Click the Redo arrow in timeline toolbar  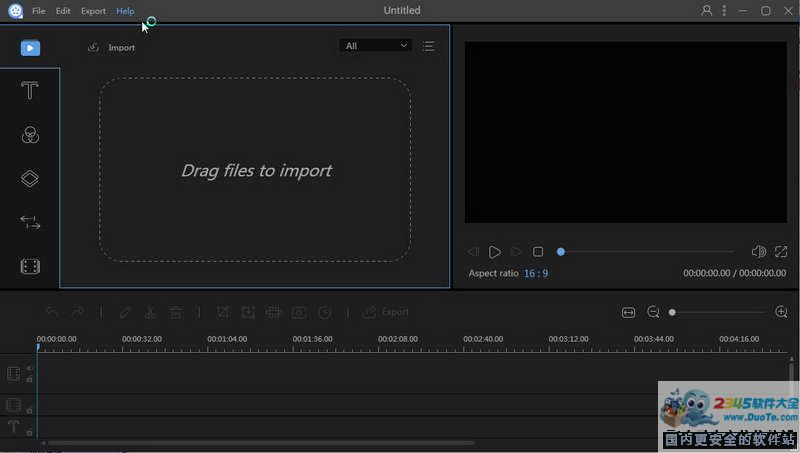78,312
